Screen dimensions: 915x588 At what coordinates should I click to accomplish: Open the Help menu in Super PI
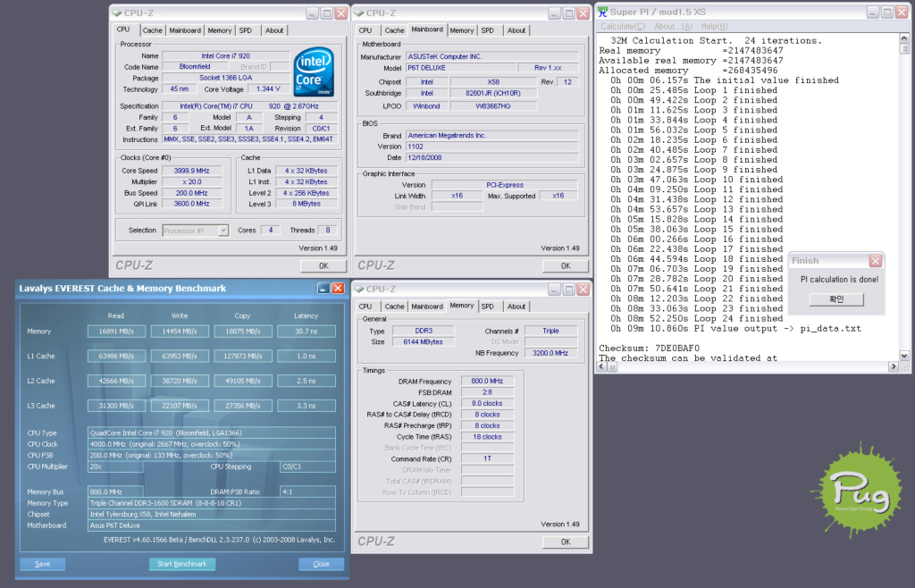point(714,26)
